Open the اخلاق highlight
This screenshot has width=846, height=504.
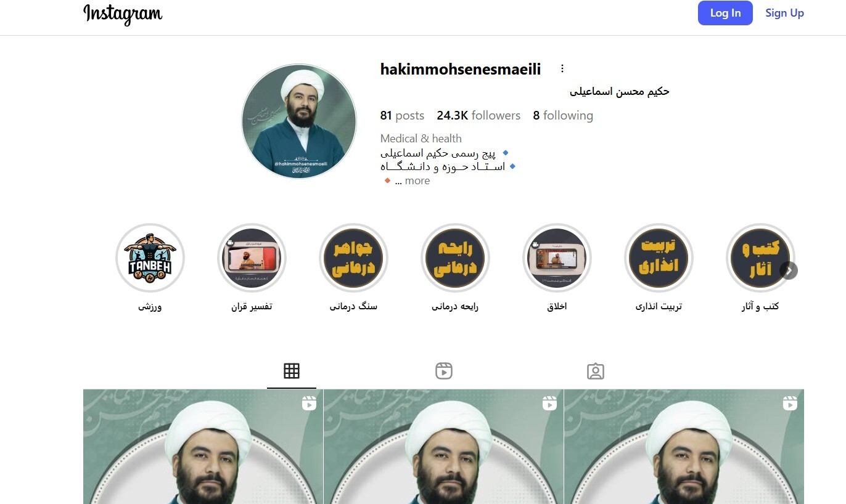tap(557, 258)
